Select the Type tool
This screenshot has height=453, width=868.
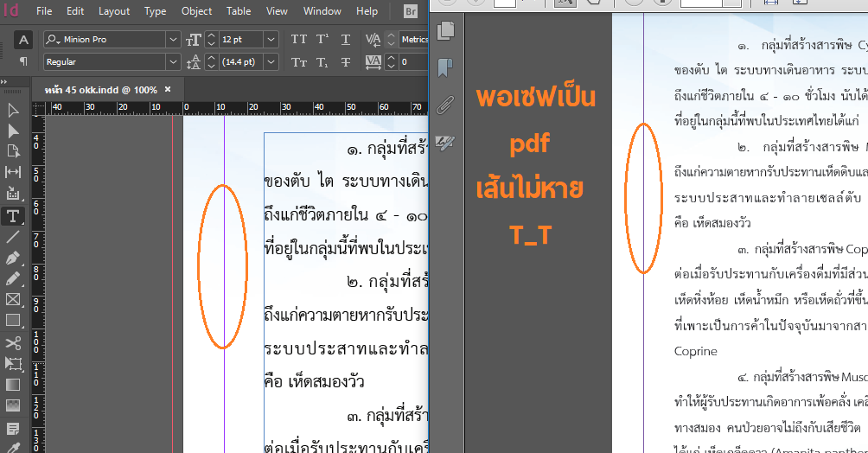pyautogui.click(x=13, y=216)
